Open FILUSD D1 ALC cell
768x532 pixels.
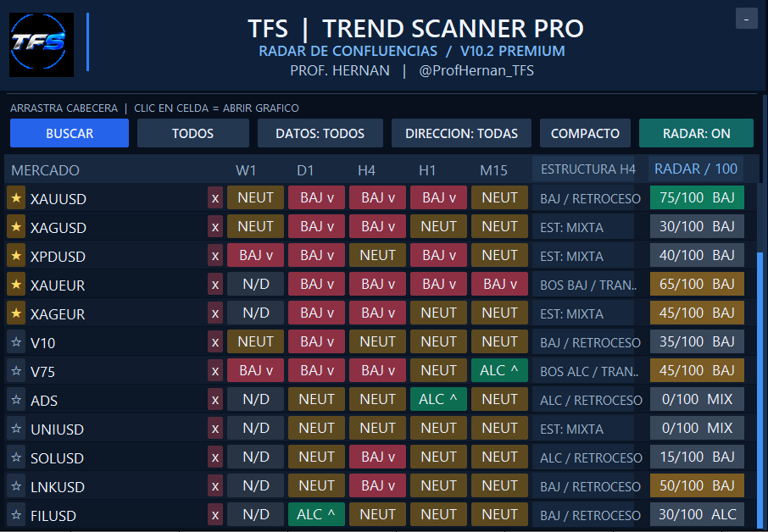point(316,515)
